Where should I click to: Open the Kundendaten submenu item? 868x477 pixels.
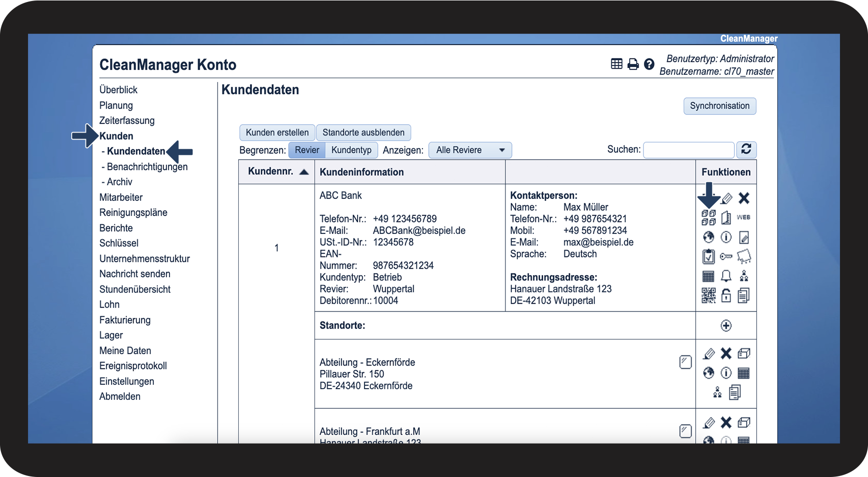coord(136,151)
